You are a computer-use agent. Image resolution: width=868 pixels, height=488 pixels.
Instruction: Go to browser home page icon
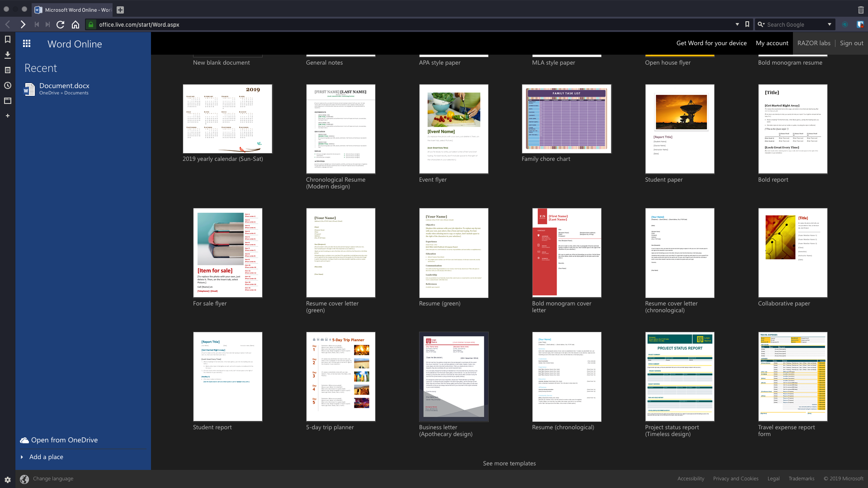(x=75, y=24)
